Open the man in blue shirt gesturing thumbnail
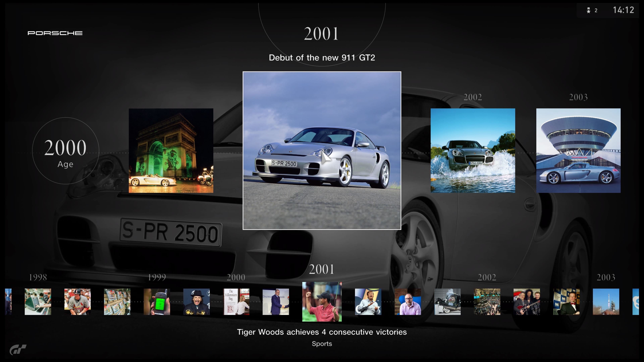Screen dimensions: 644x362 [368, 302]
